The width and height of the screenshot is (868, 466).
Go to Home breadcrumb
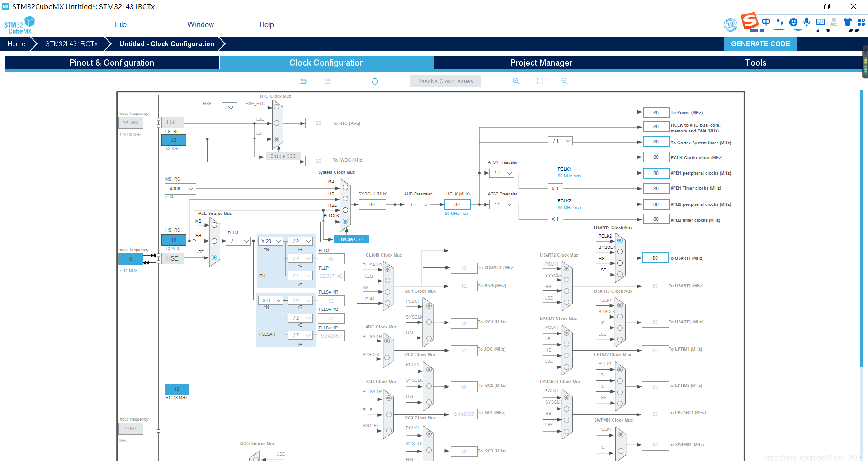[x=16, y=44]
